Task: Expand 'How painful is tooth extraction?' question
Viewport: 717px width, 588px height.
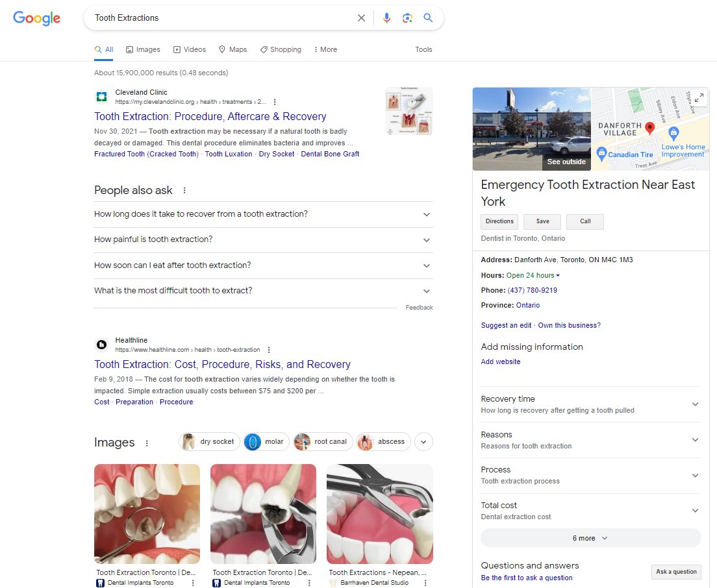Action: (264, 240)
